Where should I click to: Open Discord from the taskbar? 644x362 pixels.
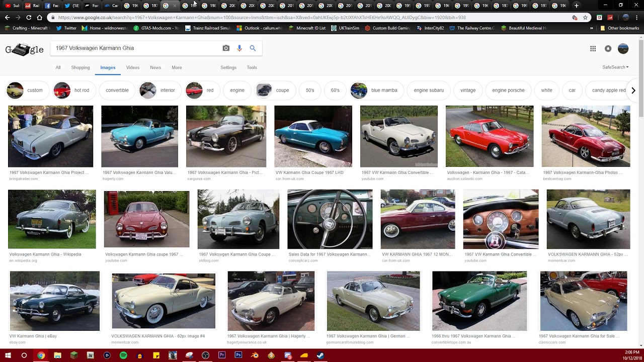coord(288,355)
